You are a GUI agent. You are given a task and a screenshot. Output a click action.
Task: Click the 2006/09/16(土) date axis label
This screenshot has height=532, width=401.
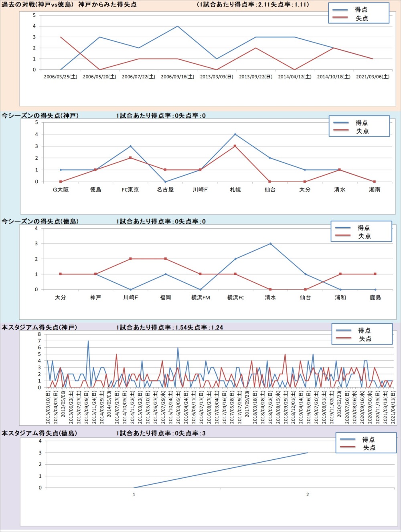click(177, 77)
